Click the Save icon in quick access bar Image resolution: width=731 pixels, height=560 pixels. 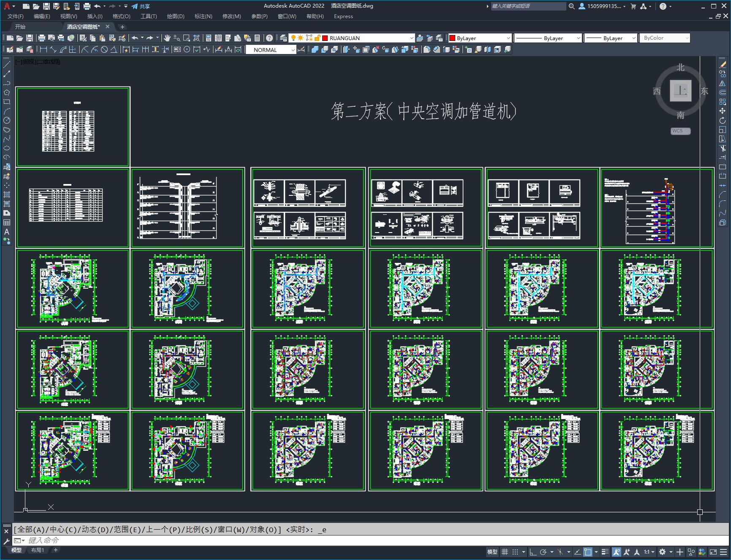pos(46,6)
